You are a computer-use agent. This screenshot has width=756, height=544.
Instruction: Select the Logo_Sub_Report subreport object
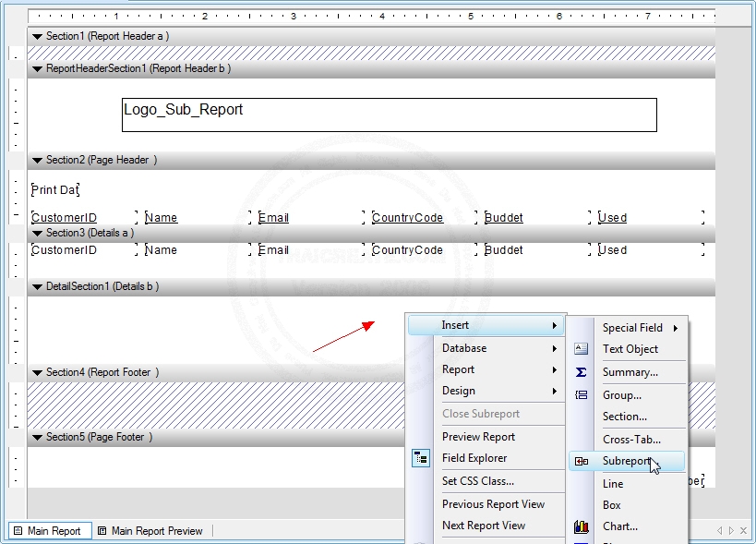[x=389, y=115]
